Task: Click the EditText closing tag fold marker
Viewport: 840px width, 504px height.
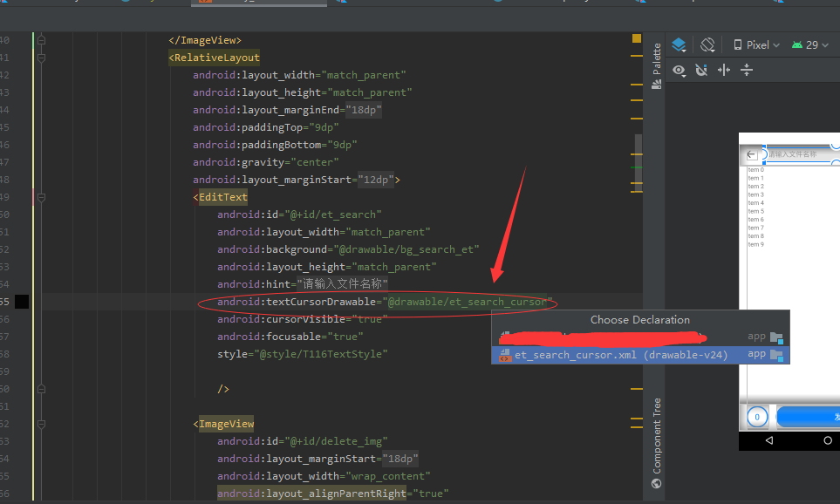Action: 41,389
